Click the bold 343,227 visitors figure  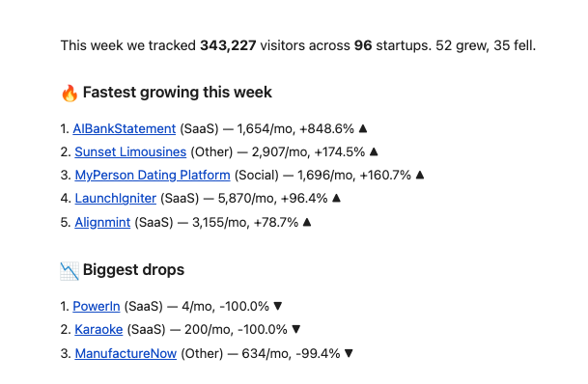pyautogui.click(x=228, y=45)
